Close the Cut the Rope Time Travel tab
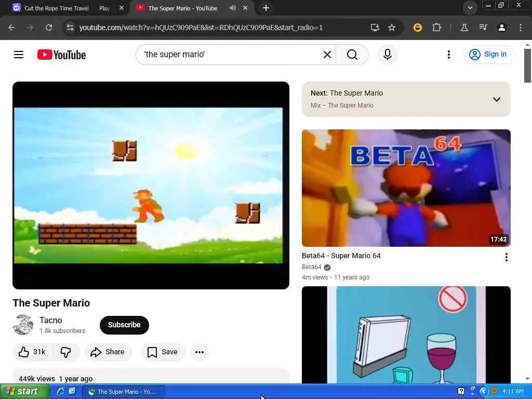 [x=122, y=8]
